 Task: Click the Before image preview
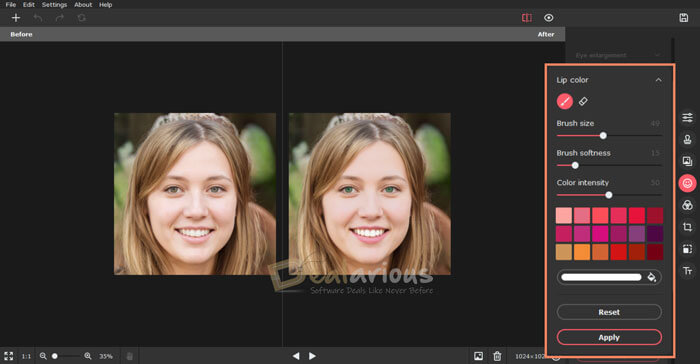pos(195,194)
